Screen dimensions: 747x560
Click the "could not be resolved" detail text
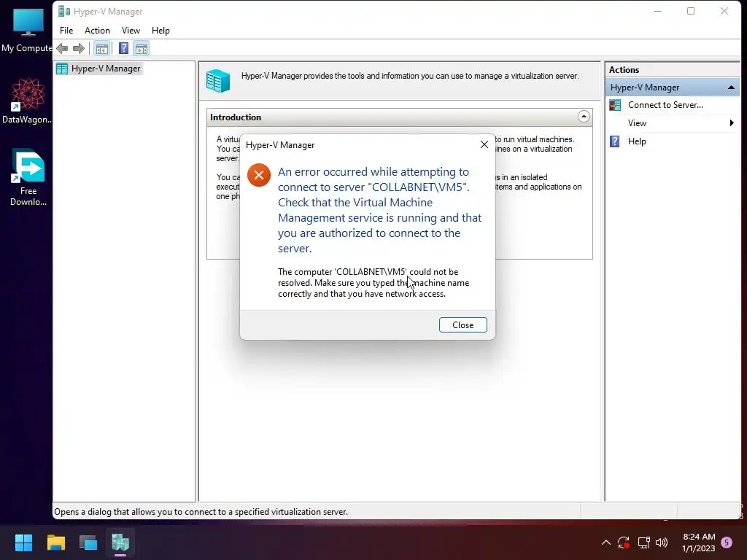[x=373, y=283]
